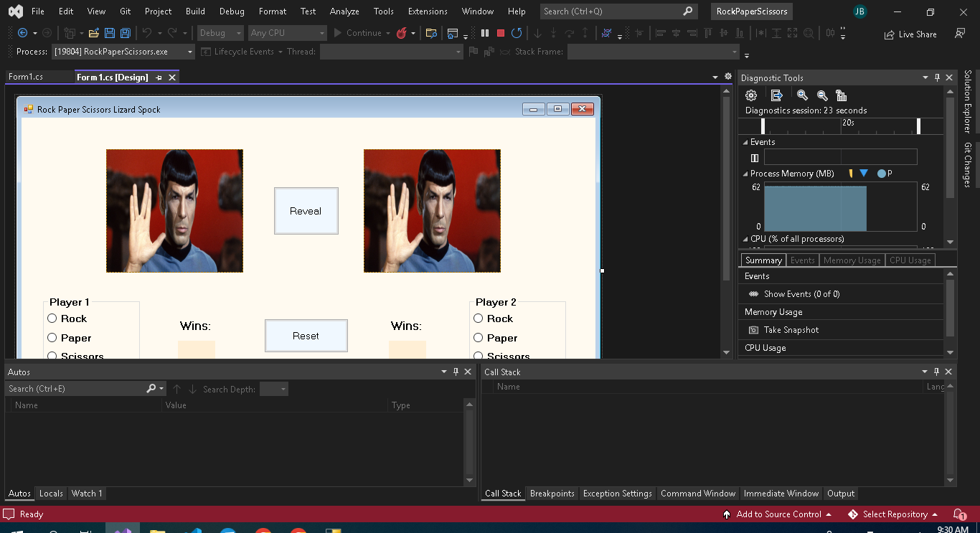Viewport: 980px width, 533px height.
Task: Open Diagnostic Tools settings gear
Action: pos(751,95)
